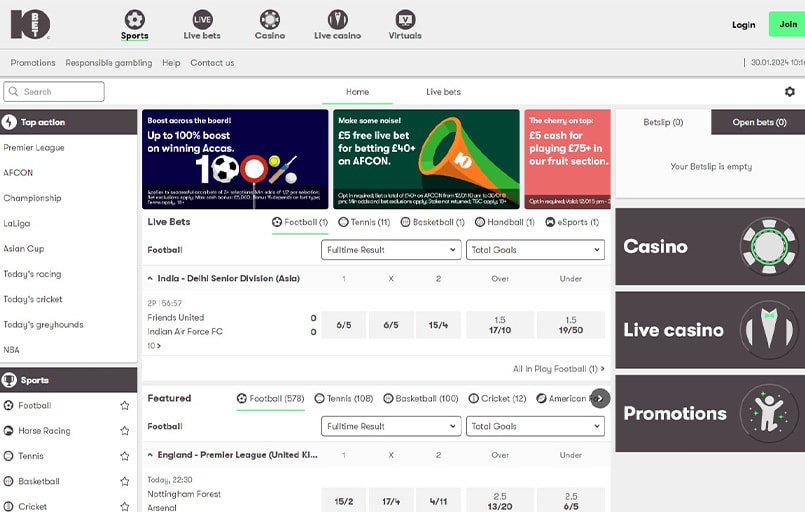Expand more markets '10 >' link
805x512 pixels.
click(154, 346)
